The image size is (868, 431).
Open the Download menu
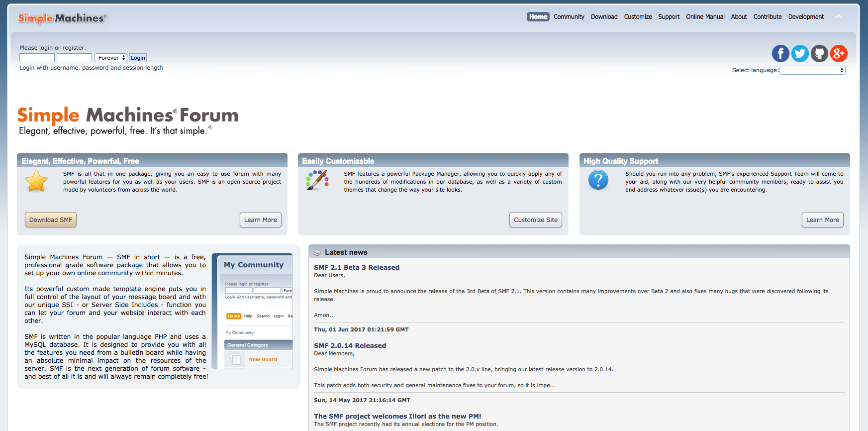pos(604,17)
